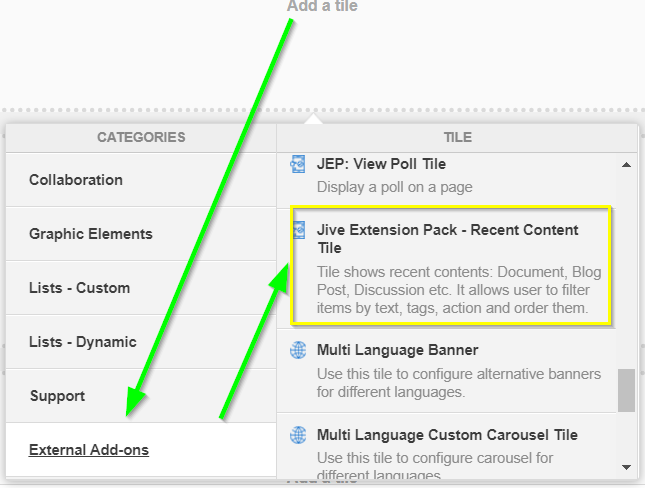Add the Multi Language Custom Carousel Tile
Image resolution: width=645 pixels, height=488 pixels.
tap(447, 446)
